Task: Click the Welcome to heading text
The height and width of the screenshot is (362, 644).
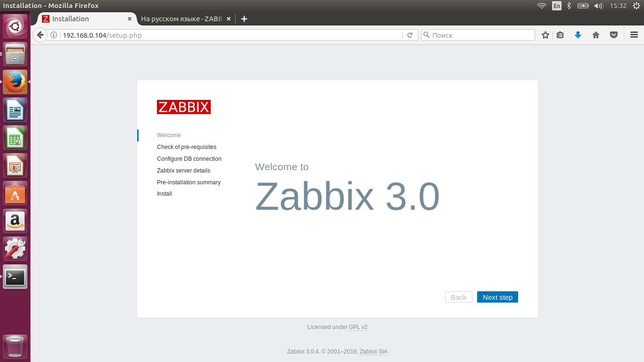Action: point(282,167)
